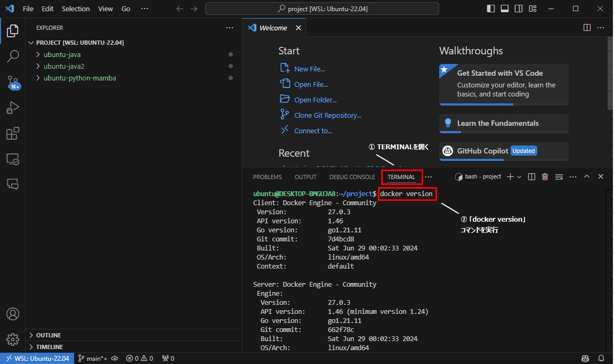Switch to the OUTPUT tab
The image size is (614, 364).
pos(305,177)
